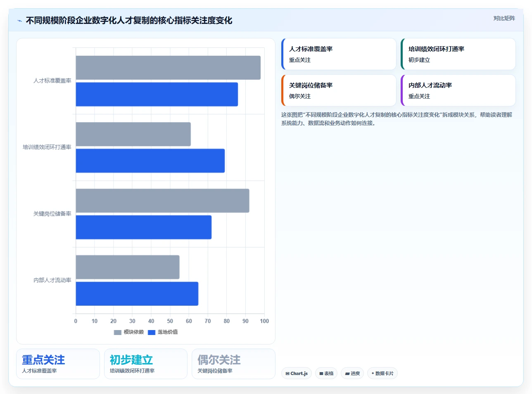
Task: Click the blue 落地价值 legend swatch
Action: pyautogui.click(x=152, y=332)
